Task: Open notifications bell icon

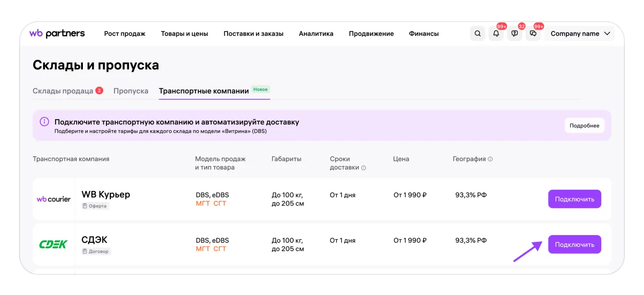Action: (496, 34)
